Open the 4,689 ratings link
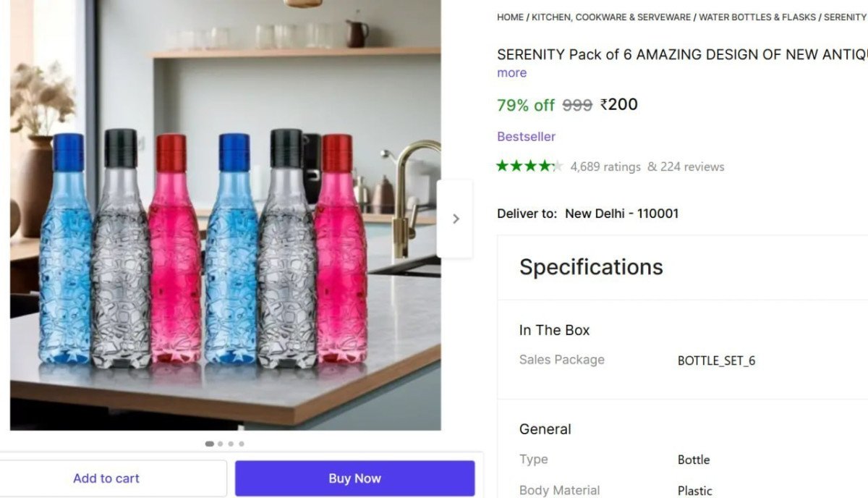This screenshot has width=868, height=498. pyautogui.click(x=605, y=167)
